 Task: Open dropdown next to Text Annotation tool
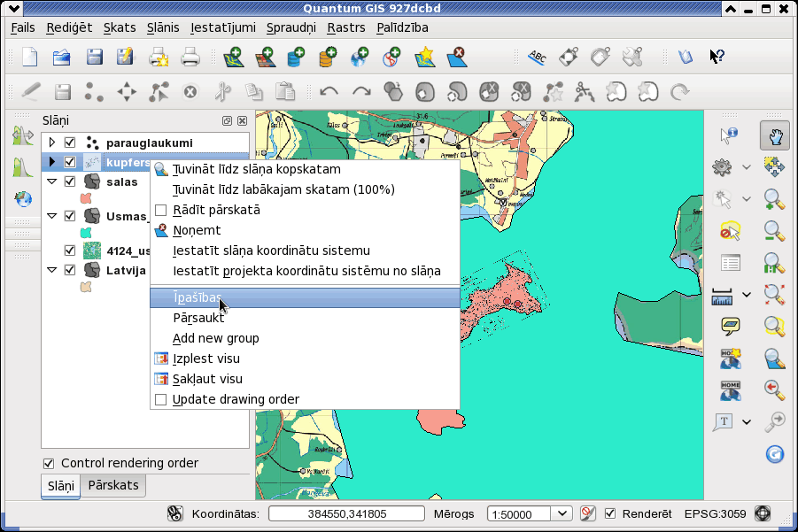746,421
